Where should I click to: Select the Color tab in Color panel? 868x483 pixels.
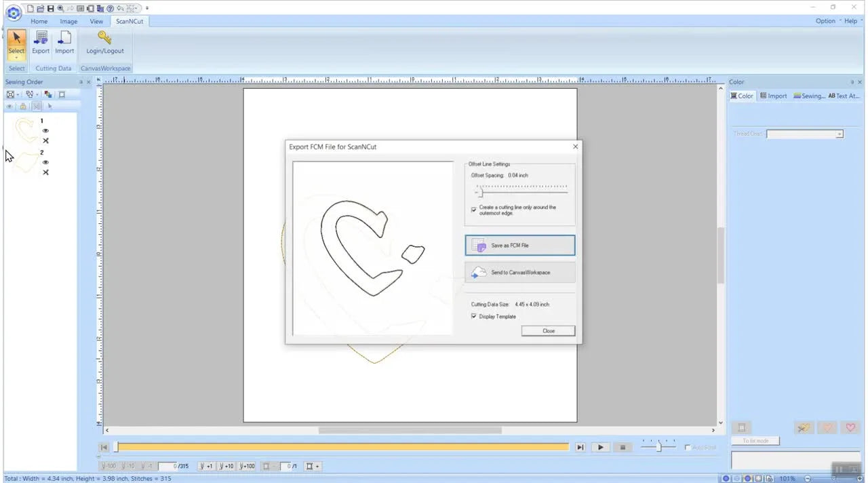[x=742, y=96]
